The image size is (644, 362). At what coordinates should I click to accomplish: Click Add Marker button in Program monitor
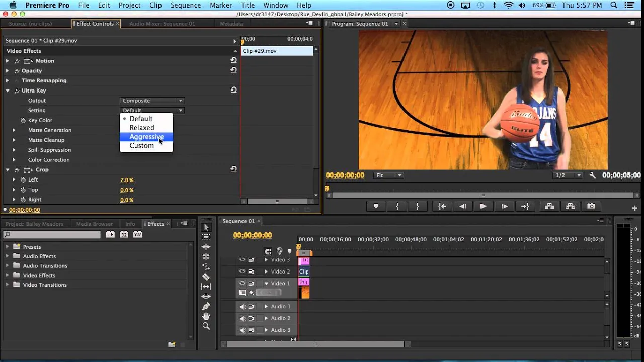pos(376,206)
